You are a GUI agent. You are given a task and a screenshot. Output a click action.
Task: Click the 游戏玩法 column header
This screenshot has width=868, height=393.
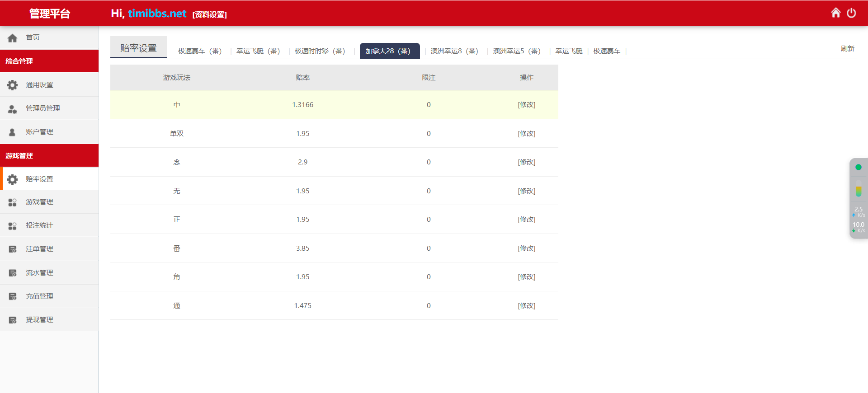pos(177,78)
